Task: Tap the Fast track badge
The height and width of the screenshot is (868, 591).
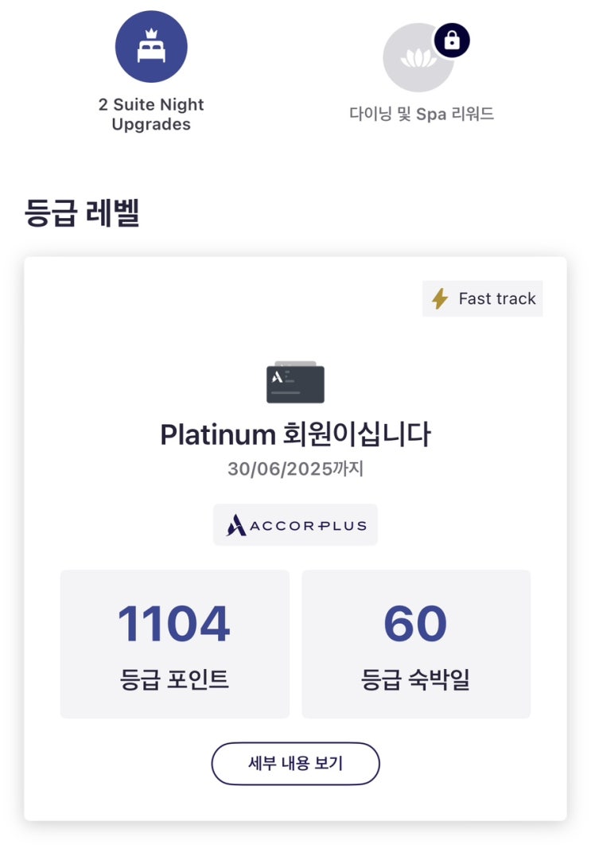Action: [482, 298]
